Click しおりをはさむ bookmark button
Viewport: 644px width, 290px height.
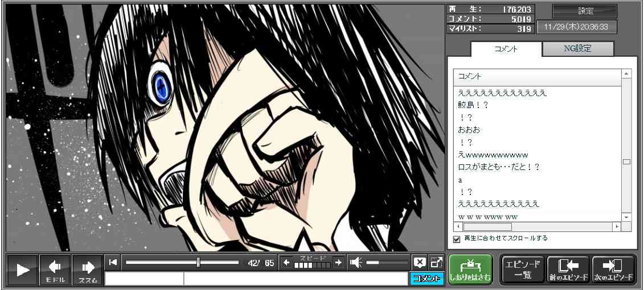coord(470,270)
